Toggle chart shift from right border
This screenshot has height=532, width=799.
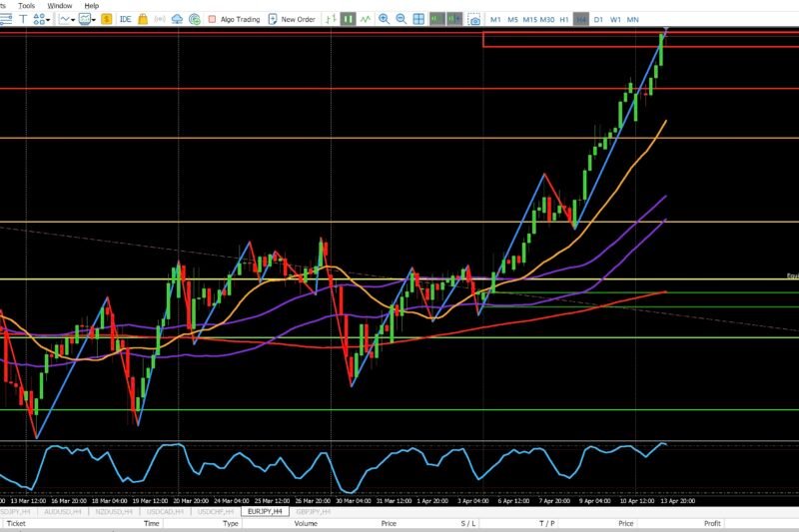pyautogui.click(x=454, y=19)
